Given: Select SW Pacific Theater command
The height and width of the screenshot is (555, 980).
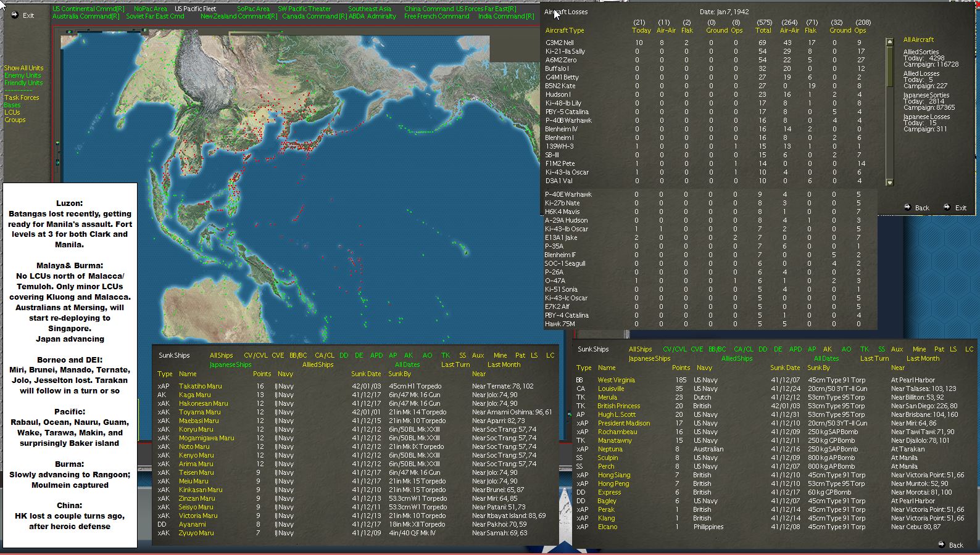Looking at the screenshot, I should 304,9.
